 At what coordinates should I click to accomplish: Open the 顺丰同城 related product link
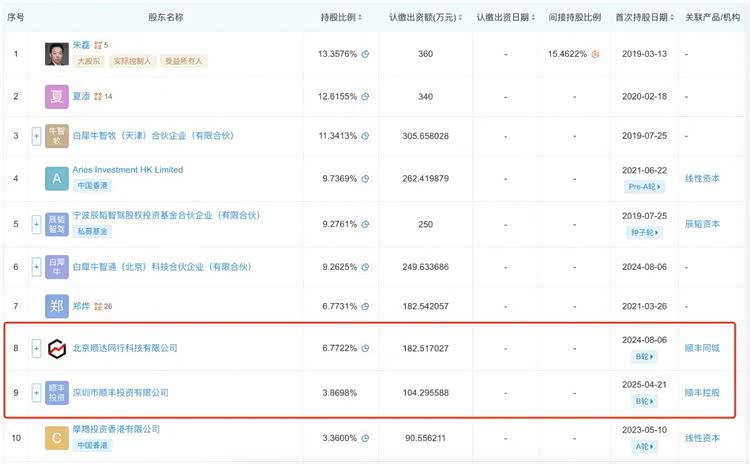(702, 349)
